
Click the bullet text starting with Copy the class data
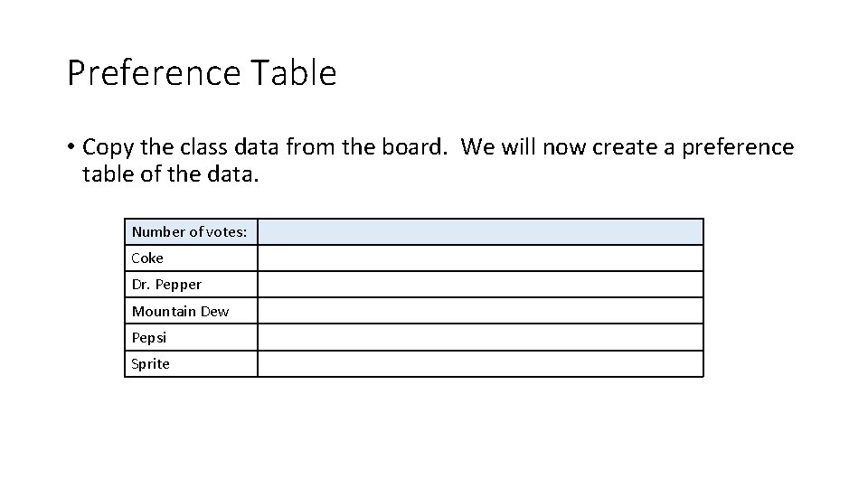438,161
